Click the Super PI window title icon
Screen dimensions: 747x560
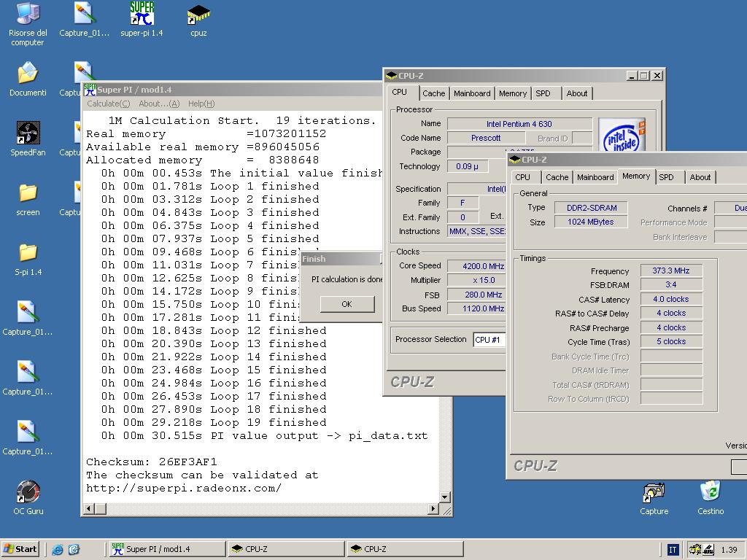(90, 90)
